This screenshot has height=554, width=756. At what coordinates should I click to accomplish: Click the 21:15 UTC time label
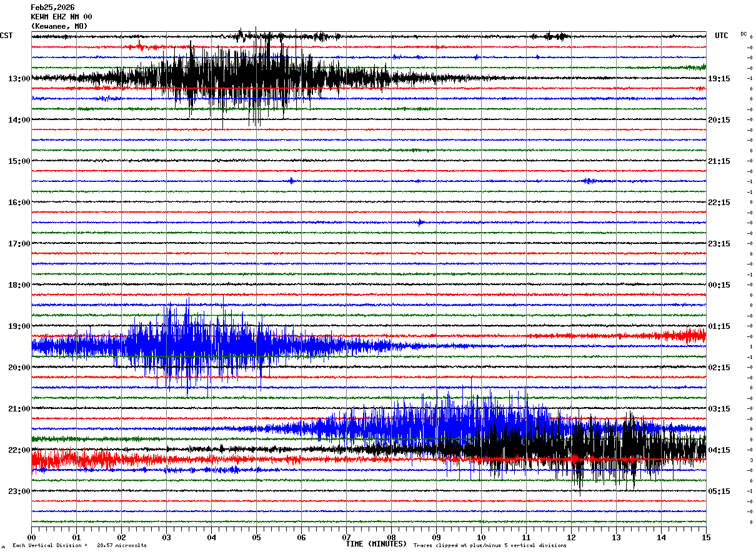(719, 161)
